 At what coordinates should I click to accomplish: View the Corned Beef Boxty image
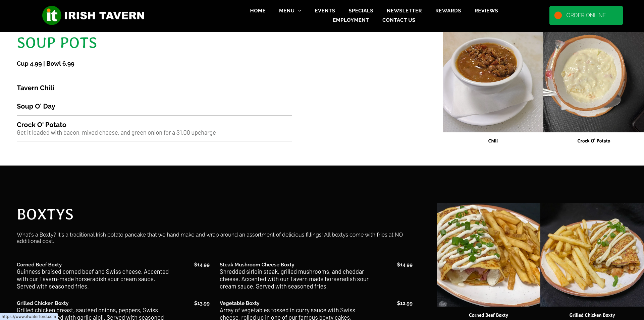pos(488,255)
